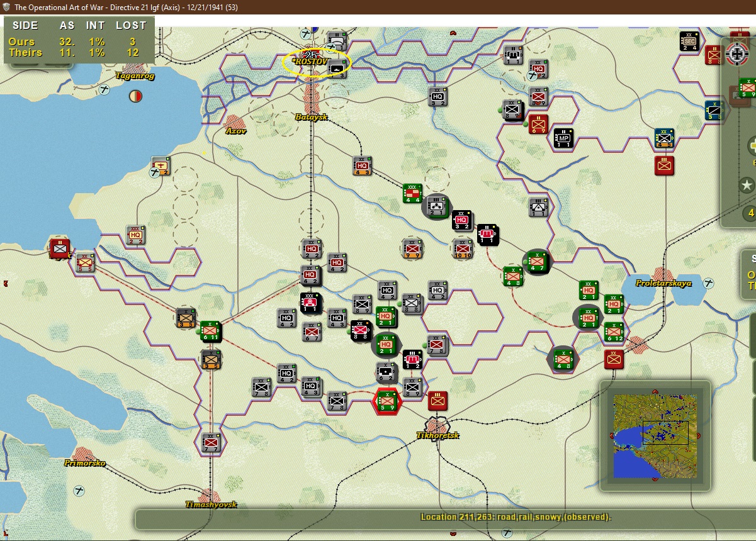
Task: Select the 7-7 infantry division counter
Action: [x=210, y=442]
